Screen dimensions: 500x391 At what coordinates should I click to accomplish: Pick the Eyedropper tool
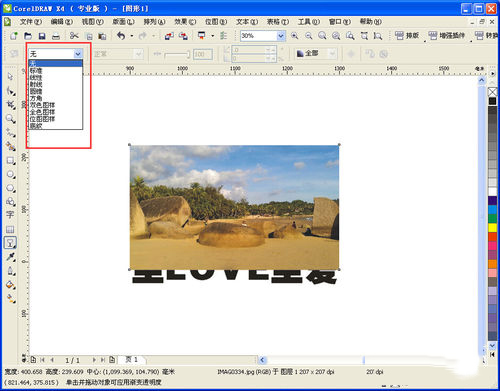pos(10,257)
